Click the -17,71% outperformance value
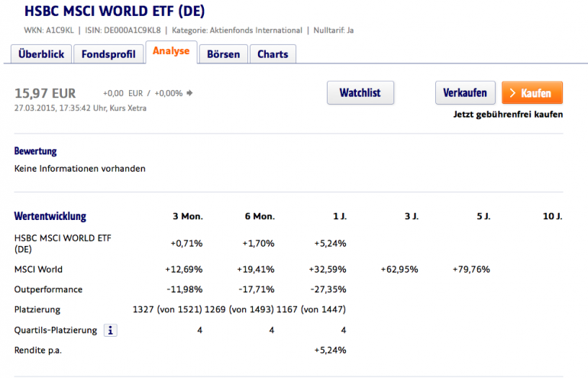 pyautogui.click(x=257, y=290)
